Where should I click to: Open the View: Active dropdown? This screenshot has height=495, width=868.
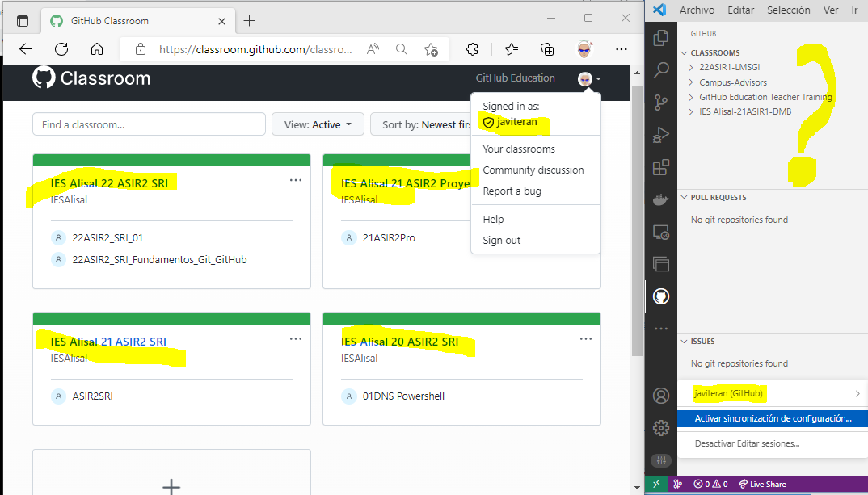click(x=318, y=124)
